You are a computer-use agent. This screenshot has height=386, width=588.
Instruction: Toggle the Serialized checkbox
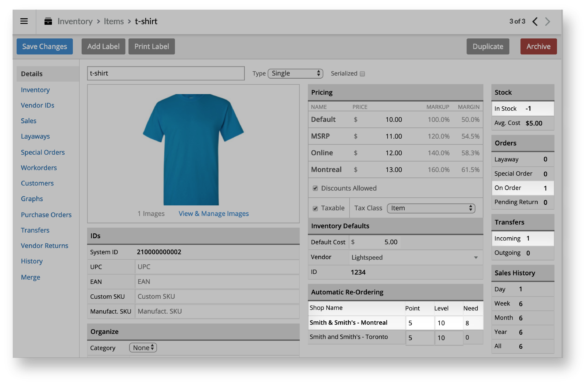pos(362,74)
